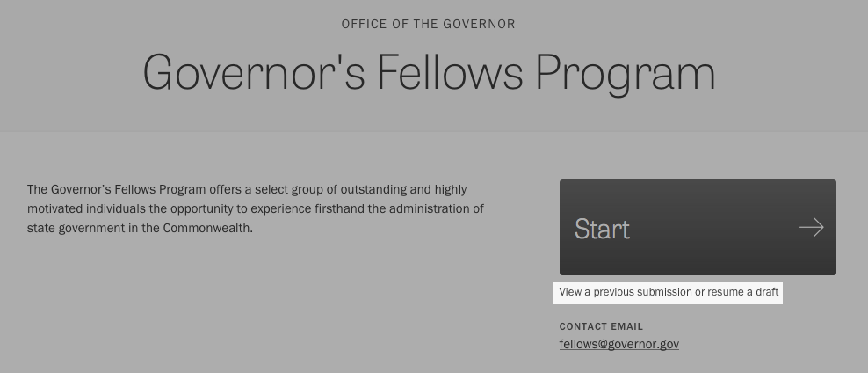Click the 'CONTACT EMAIL' label
The width and height of the screenshot is (868, 373).
point(601,326)
